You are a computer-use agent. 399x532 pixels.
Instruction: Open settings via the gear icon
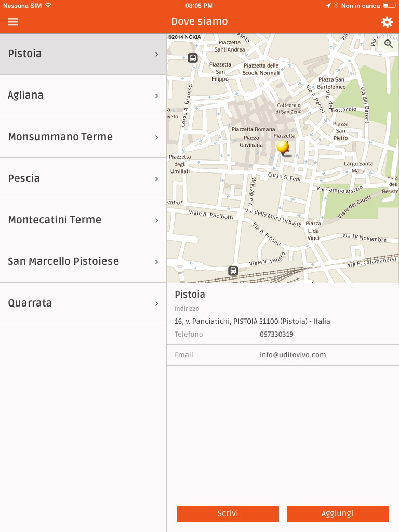(387, 22)
